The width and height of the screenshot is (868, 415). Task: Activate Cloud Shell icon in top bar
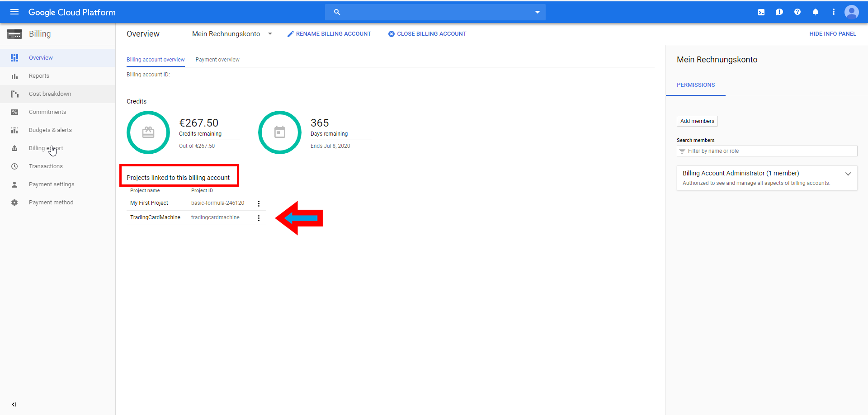point(761,12)
